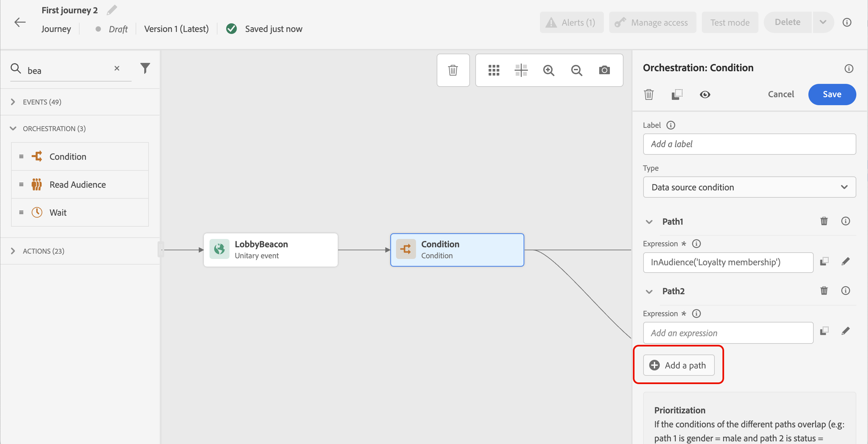Click the Save button
Image resolution: width=868 pixels, height=444 pixels.
[832, 95]
